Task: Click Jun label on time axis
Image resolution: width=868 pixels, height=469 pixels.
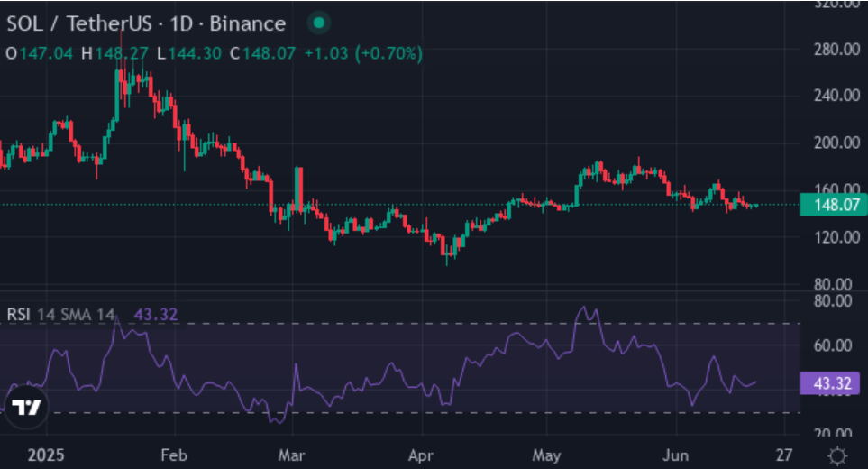Action: [x=675, y=455]
